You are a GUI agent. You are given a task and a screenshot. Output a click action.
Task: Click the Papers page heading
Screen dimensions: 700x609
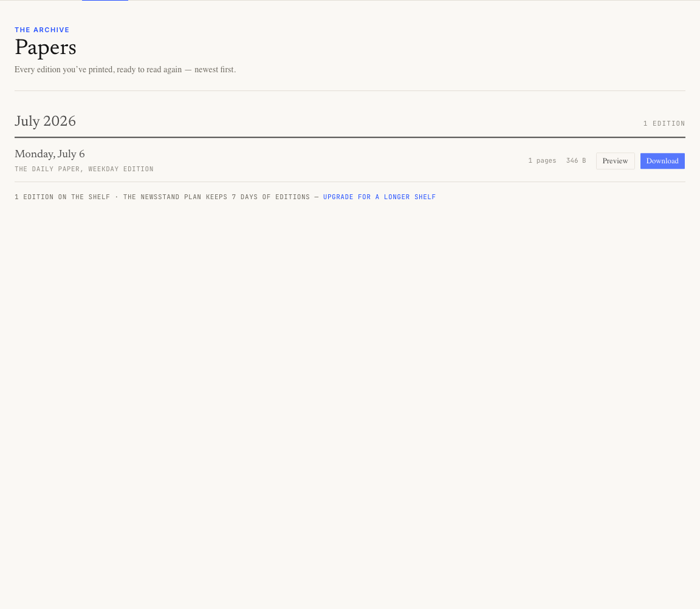click(x=46, y=48)
